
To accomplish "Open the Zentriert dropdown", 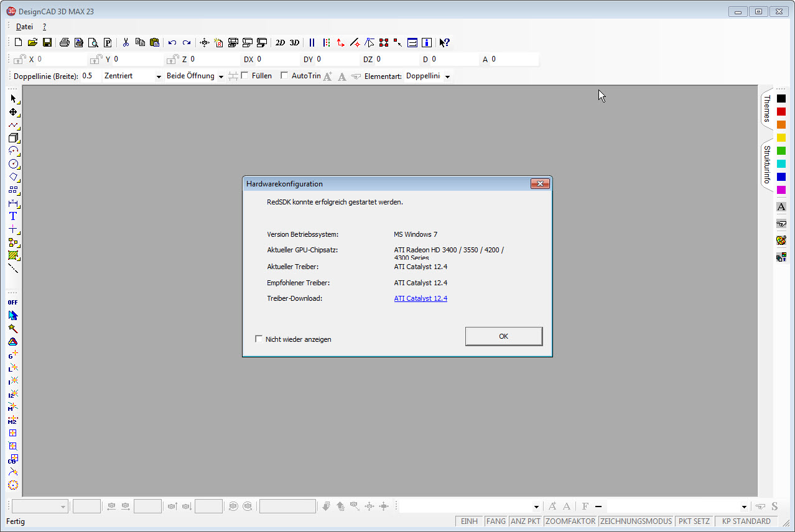I will click(x=158, y=75).
